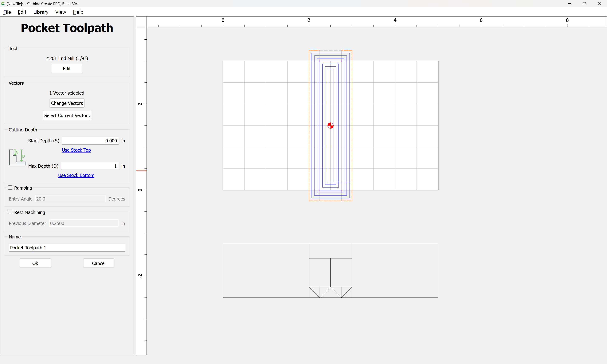Open the File menu
607x364 pixels.
(7, 12)
